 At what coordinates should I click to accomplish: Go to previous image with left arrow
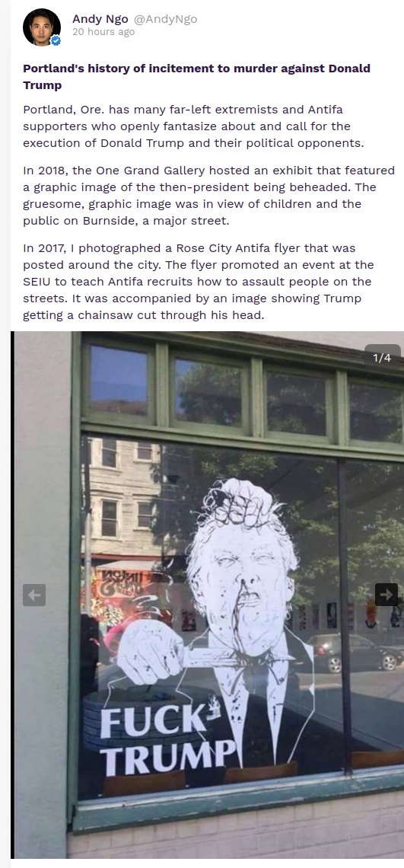point(34,595)
